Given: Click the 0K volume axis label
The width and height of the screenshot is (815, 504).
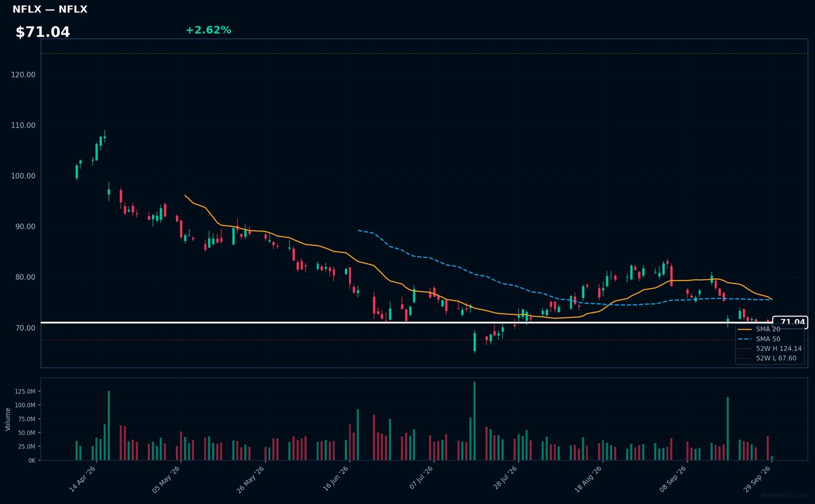Looking at the screenshot, I should coord(31,461).
